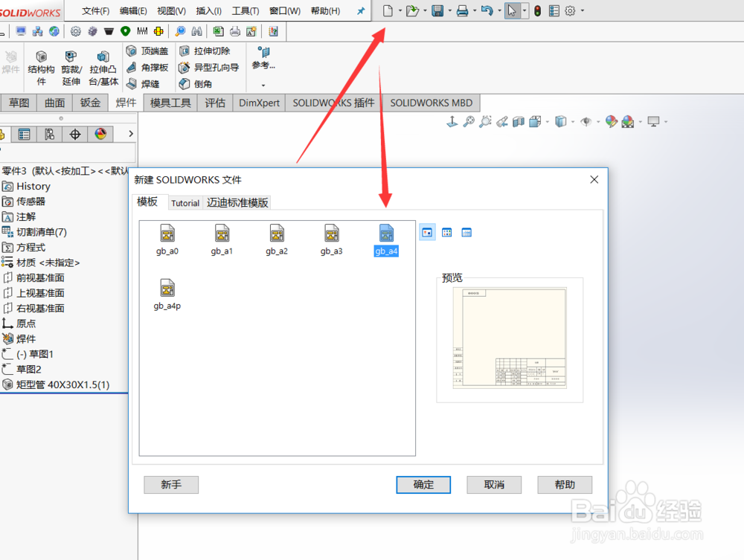Select 切割清单(7) in the feature tree
Image resolution: width=744 pixels, height=560 pixels.
point(34,232)
